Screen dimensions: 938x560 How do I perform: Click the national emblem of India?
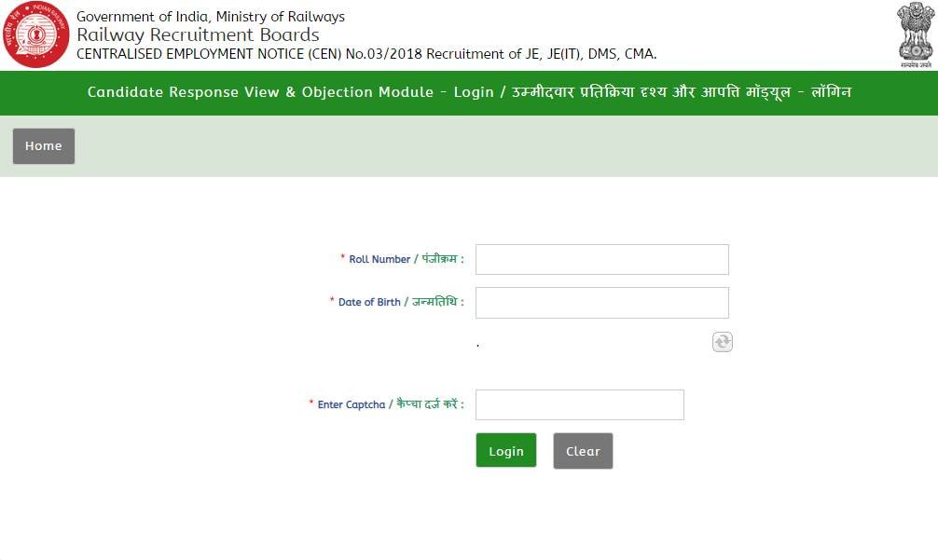click(x=915, y=34)
